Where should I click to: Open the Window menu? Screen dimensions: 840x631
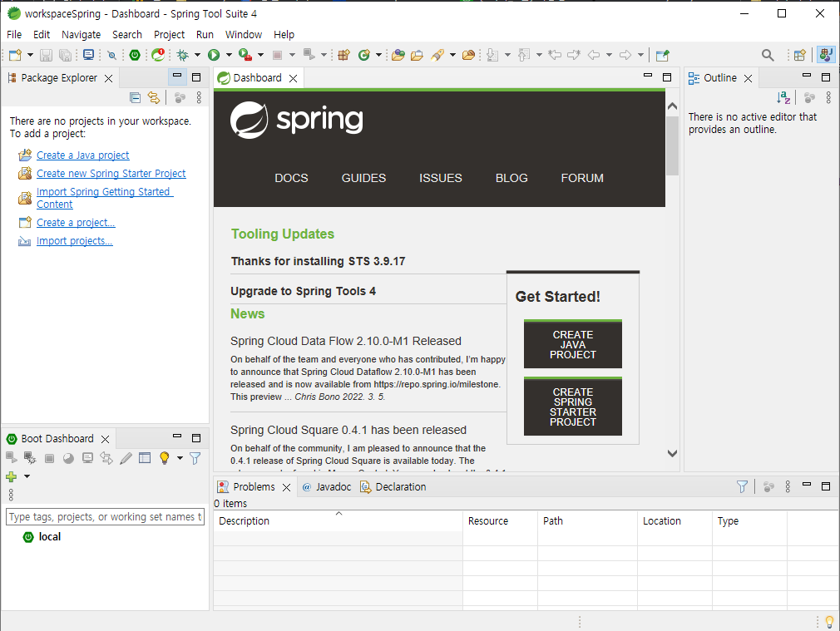(243, 34)
